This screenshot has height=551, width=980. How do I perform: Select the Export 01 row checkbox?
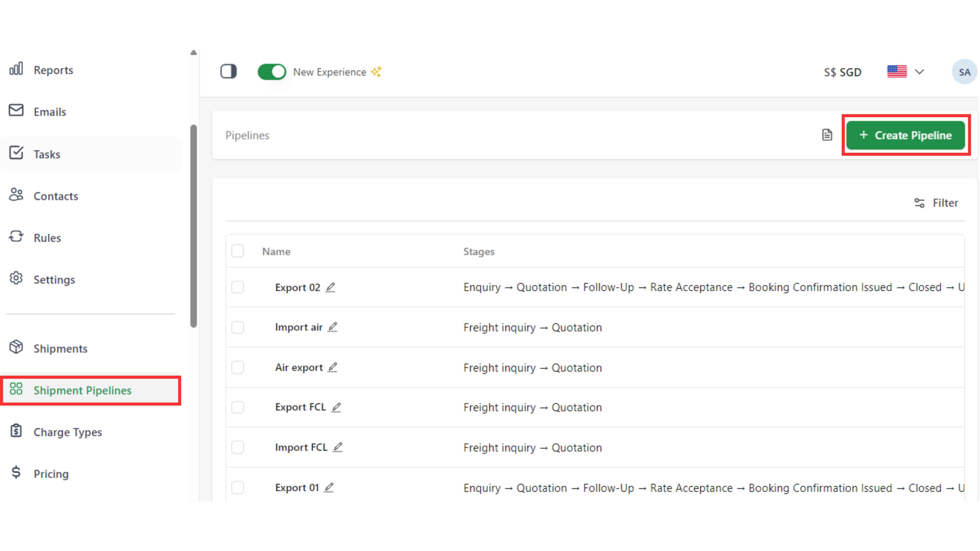238,488
